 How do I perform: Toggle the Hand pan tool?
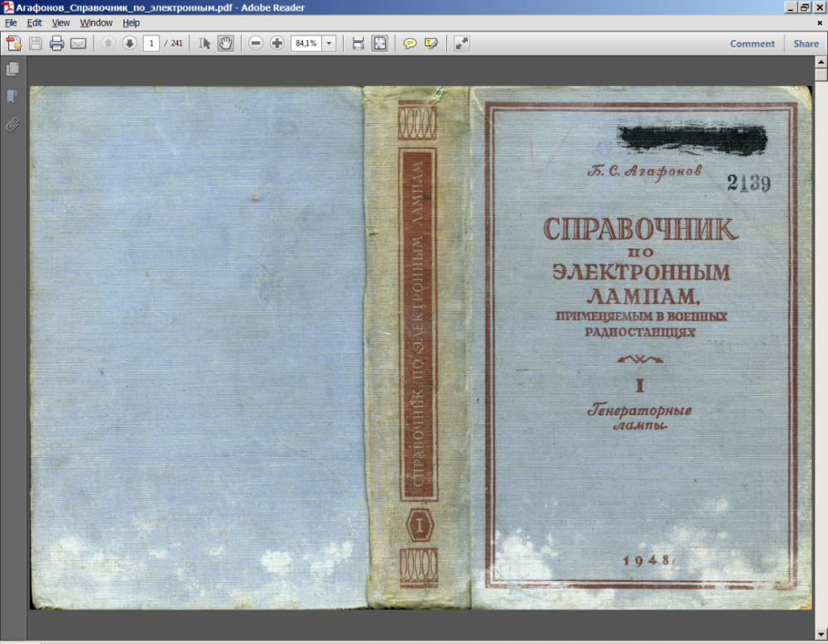coord(225,44)
